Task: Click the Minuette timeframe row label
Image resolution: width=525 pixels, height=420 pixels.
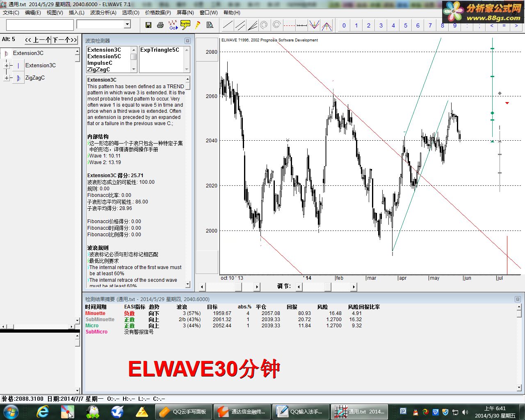Action: (95, 313)
